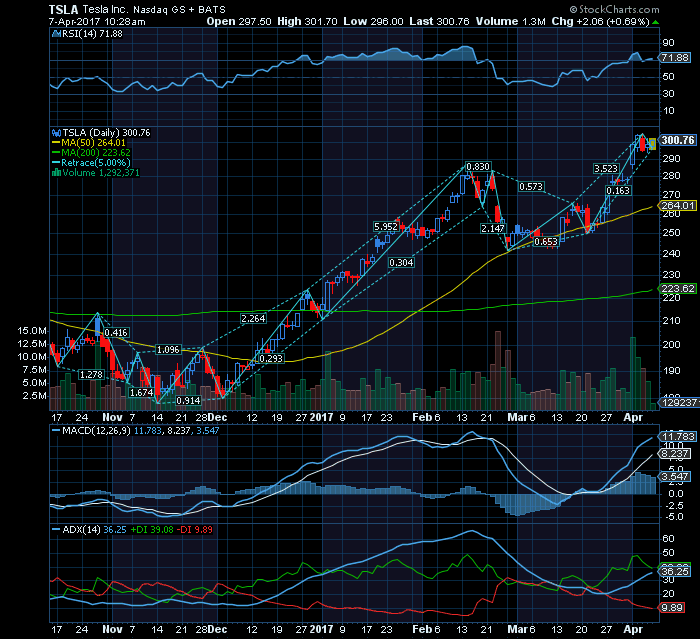Viewport: 700px width, 639px height.
Task: Click the +DI 39.08 legend value
Action: [152, 530]
